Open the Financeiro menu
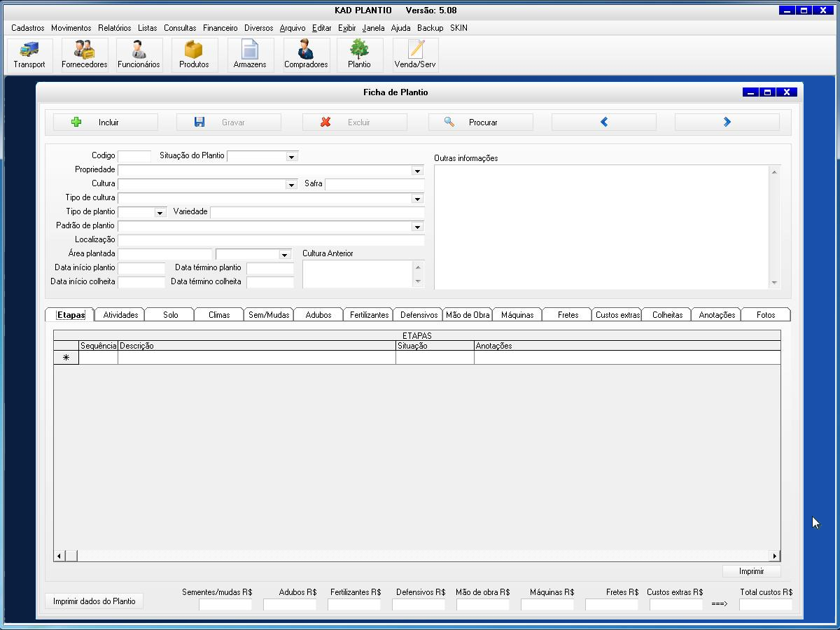 [x=220, y=28]
